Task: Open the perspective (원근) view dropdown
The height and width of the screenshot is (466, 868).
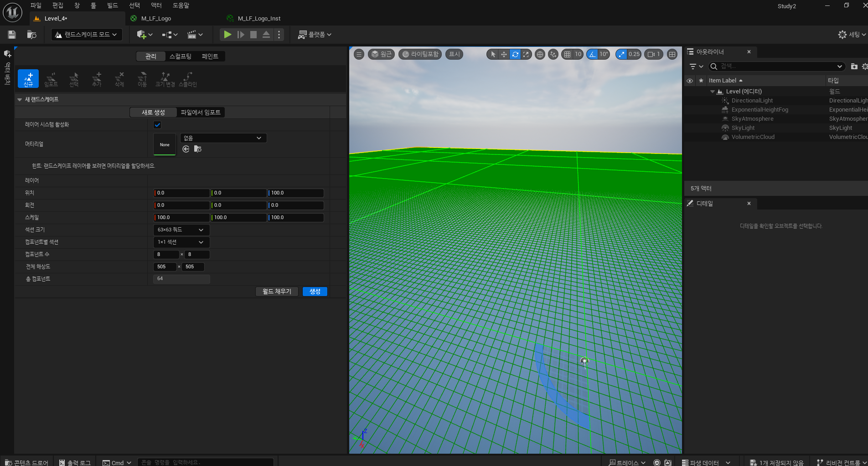Action: pyautogui.click(x=381, y=54)
